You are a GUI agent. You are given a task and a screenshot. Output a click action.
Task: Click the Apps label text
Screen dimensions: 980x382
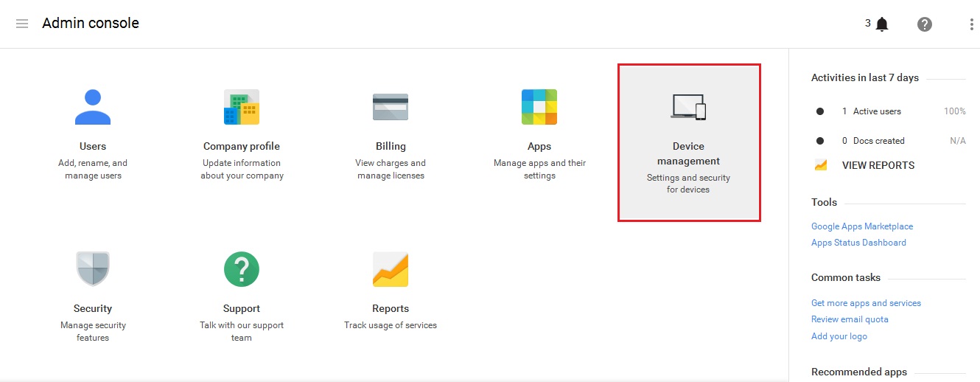[539, 146]
